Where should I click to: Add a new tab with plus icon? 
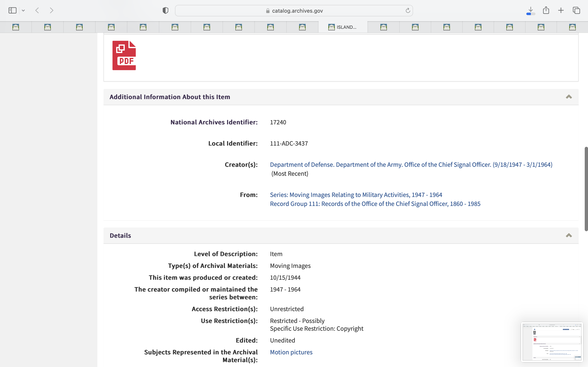click(x=561, y=10)
